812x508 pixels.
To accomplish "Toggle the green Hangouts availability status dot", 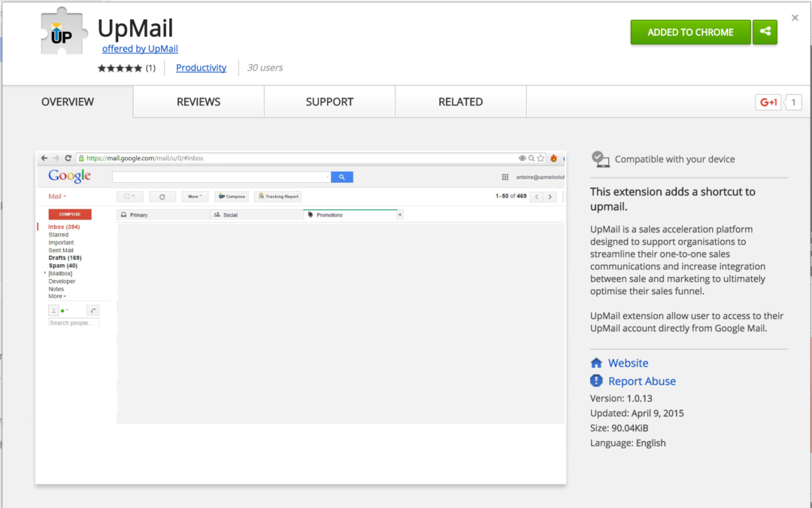I will 62,310.
